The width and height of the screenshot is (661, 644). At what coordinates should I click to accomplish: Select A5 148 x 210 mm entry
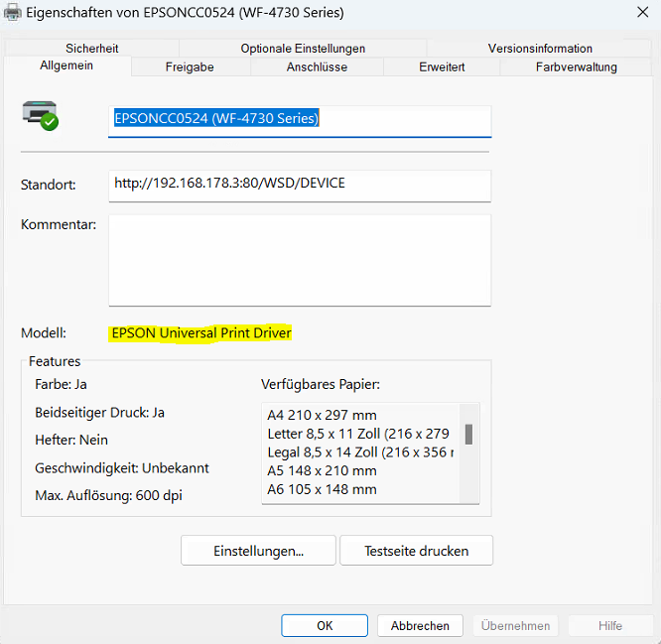(x=323, y=470)
